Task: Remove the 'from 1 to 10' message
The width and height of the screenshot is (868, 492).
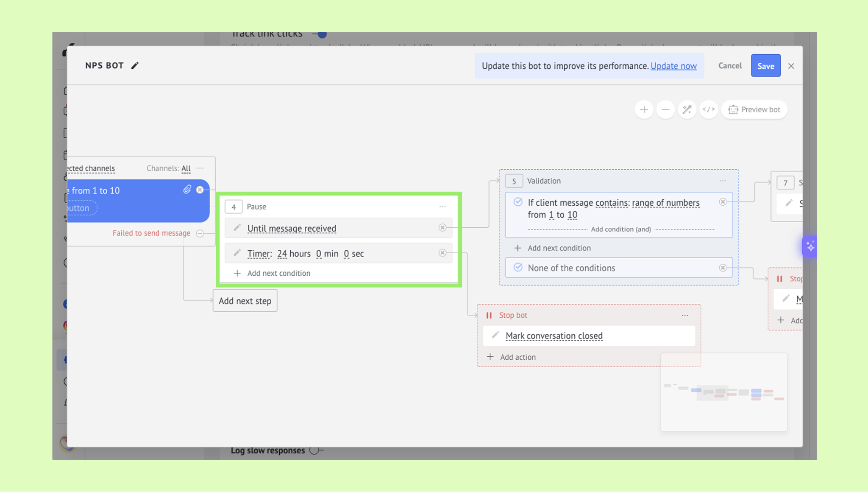Action: [200, 190]
